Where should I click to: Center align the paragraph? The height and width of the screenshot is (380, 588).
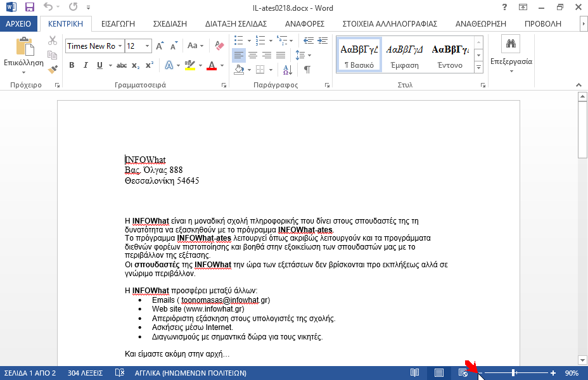[x=253, y=56]
